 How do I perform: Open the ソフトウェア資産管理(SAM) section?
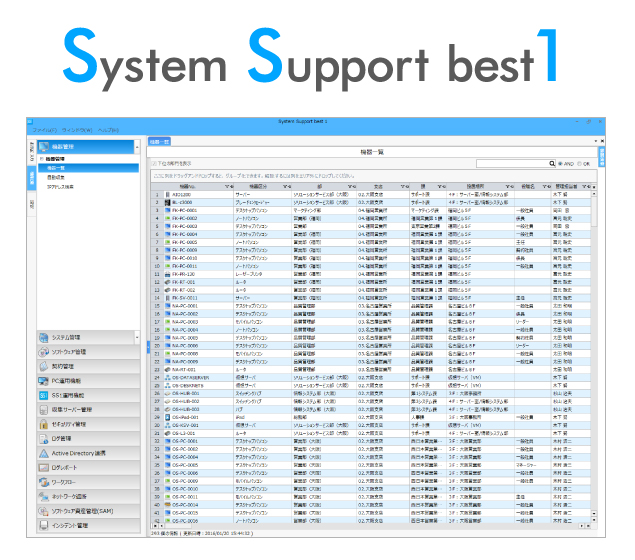coord(89,511)
